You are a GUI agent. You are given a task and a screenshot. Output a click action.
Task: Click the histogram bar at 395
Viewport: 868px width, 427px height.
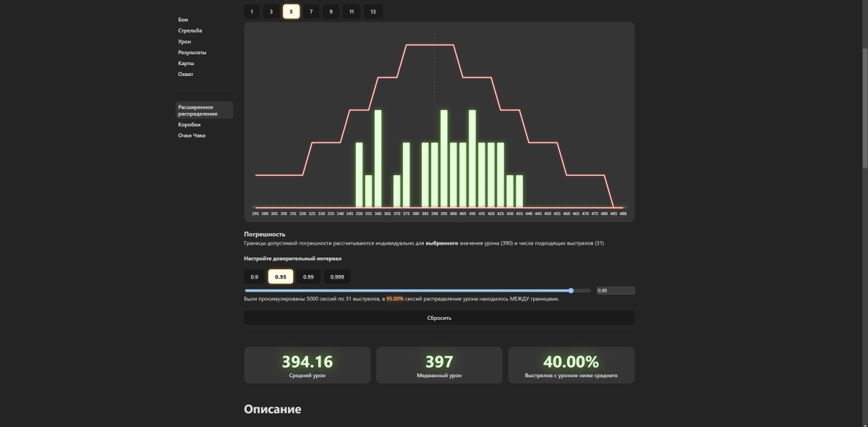(x=444, y=158)
